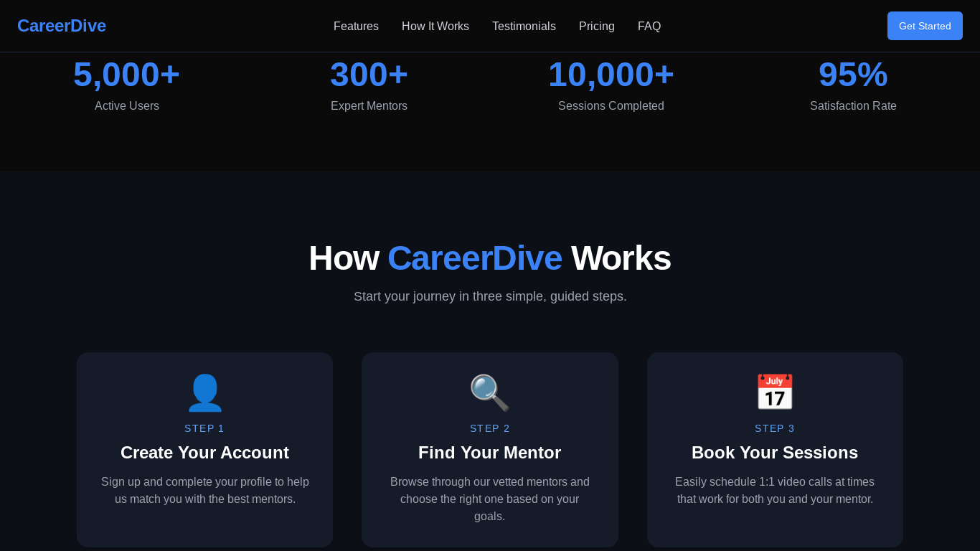This screenshot has height=551, width=980.
Task: Click the 10,000+ Sessions Completed number
Action: pos(611,75)
